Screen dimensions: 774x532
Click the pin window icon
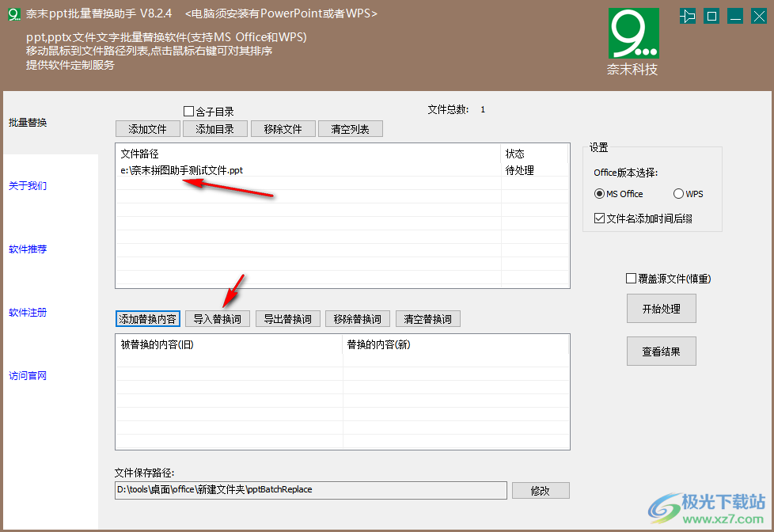(x=688, y=17)
